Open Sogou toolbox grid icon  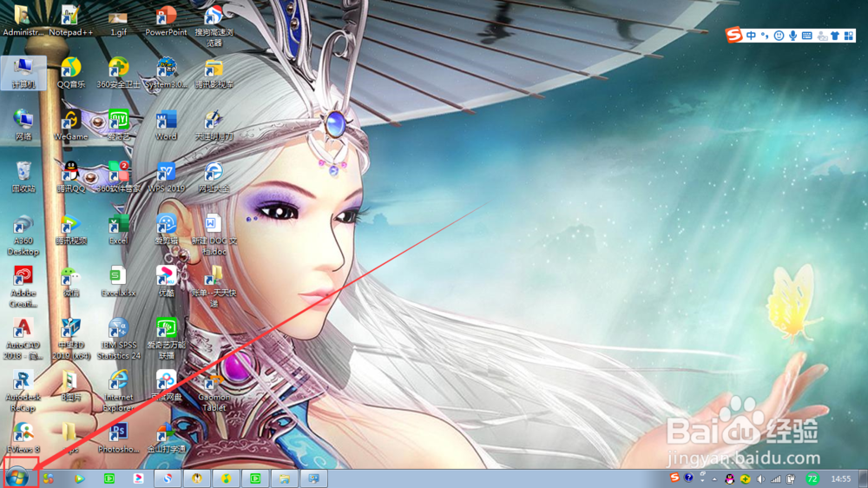(849, 36)
